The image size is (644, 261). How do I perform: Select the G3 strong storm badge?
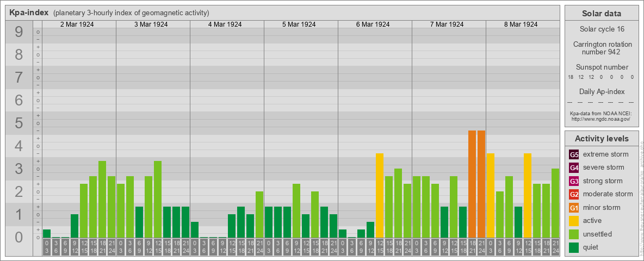[x=574, y=181]
